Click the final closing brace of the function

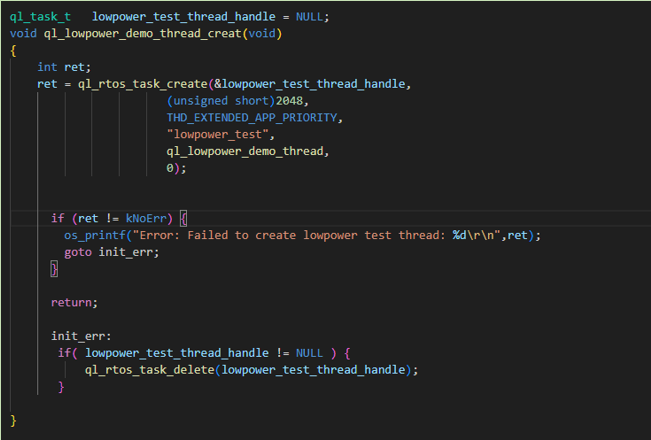(14, 419)
